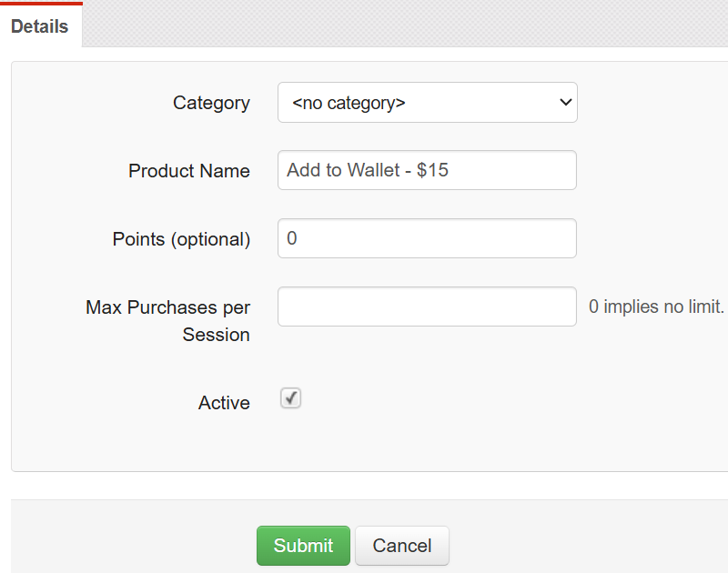The width and height of the screenshot is (728, 573).
Task: Click the Category label
Action: 211,103
